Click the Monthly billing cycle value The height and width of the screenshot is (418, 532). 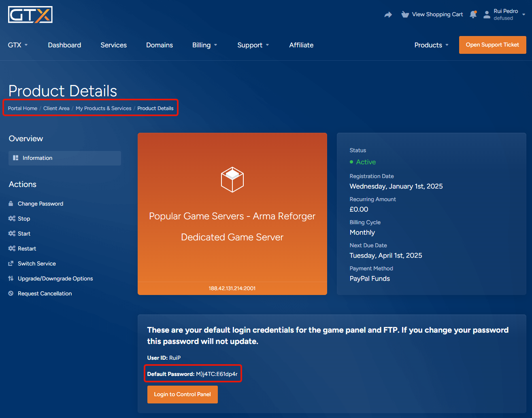coord(362,232)
